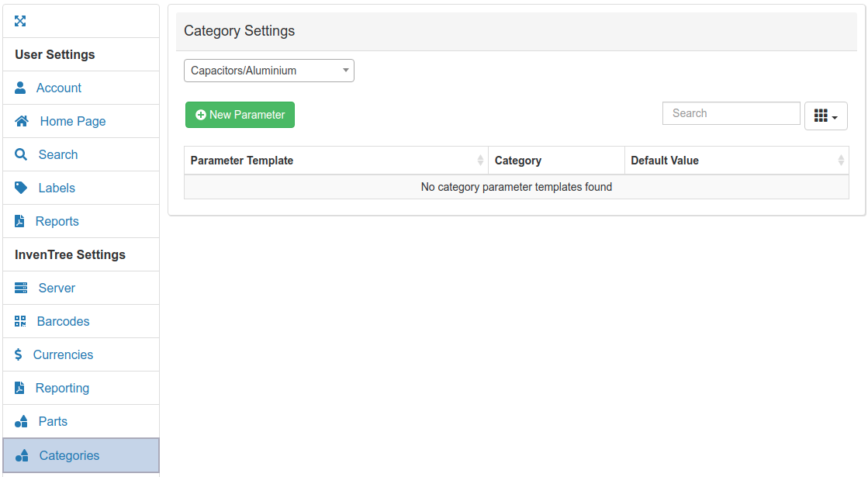Select the Barcodes QR icon
Image resolution: width=868 pixels, height=477 pixels.
pos(19,321)
